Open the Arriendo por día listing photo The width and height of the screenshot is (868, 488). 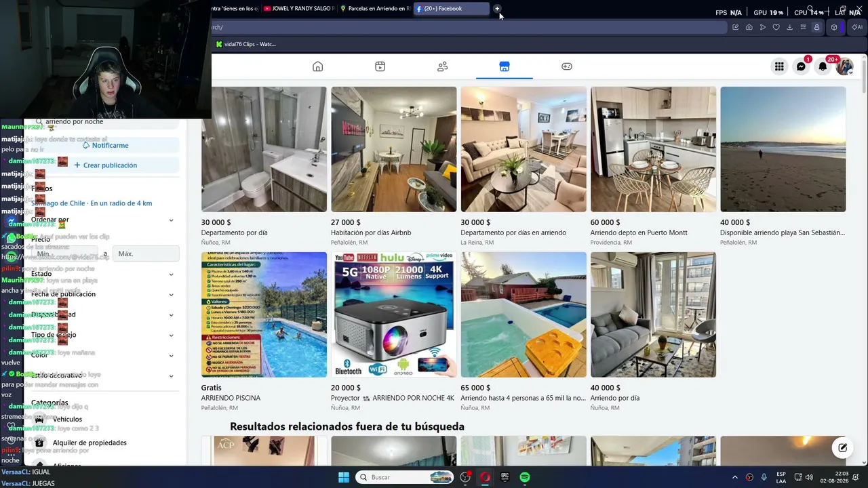(x=653, y=314)
